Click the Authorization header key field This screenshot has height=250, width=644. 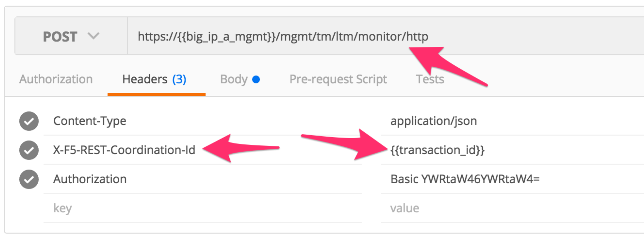[x=202, y=179]
